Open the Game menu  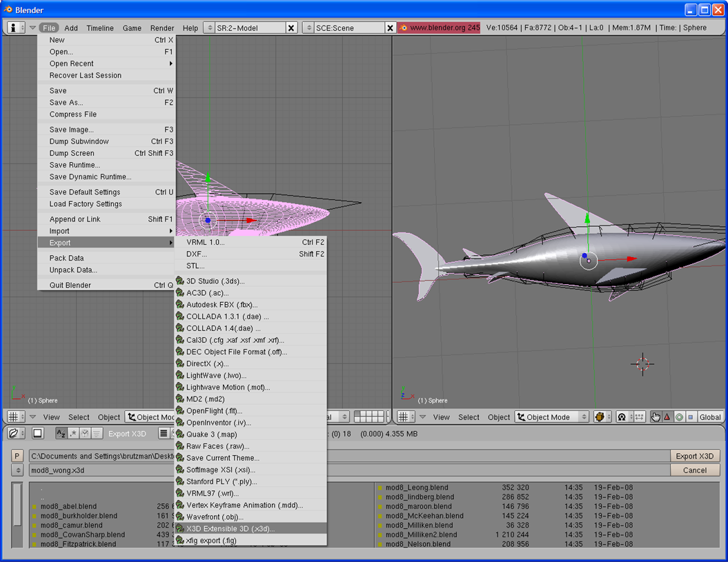coord(132,28)
